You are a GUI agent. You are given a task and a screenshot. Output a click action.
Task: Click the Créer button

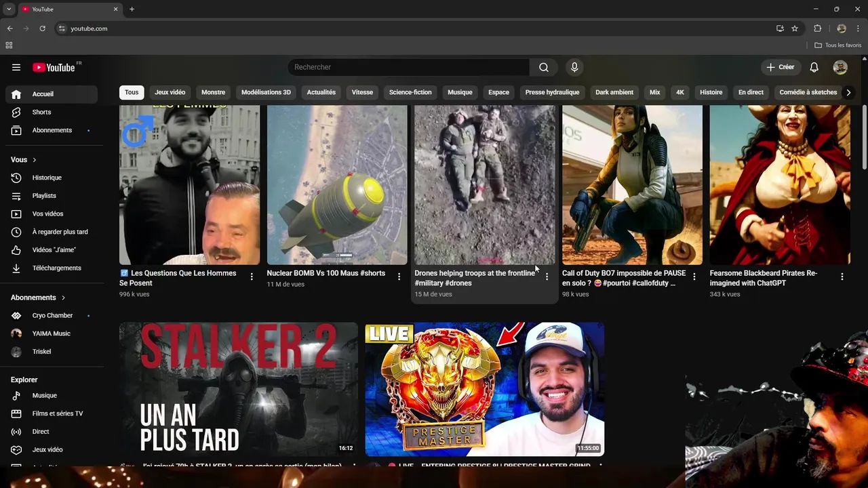(780, 67)
